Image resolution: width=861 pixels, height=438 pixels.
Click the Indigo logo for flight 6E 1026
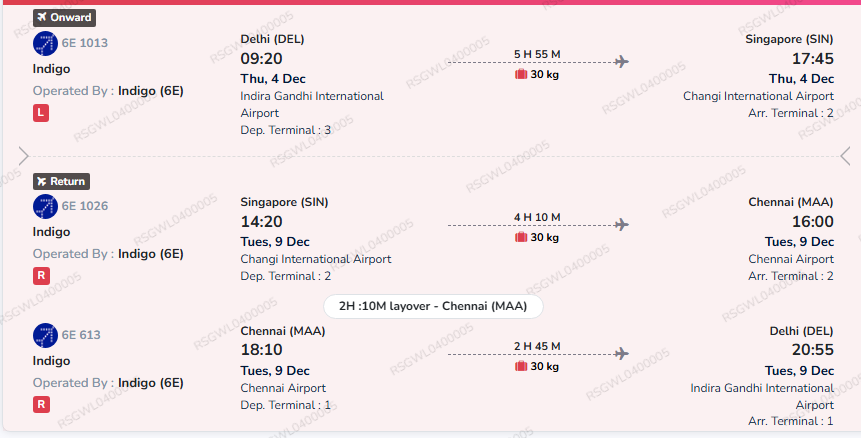pyautogui.click(x=45, y=207)
